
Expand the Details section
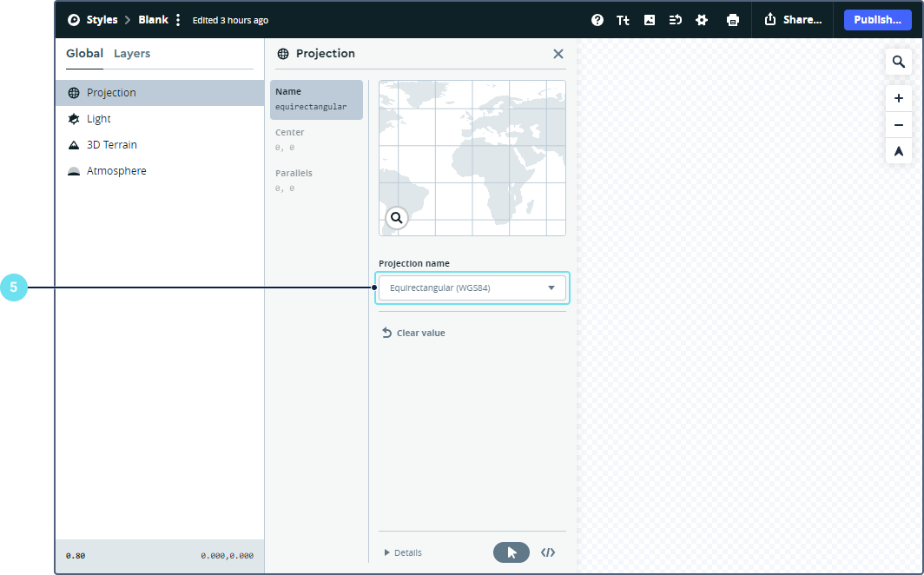tap(403, 552)
